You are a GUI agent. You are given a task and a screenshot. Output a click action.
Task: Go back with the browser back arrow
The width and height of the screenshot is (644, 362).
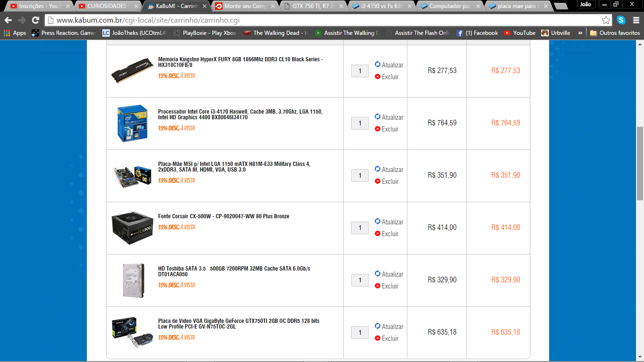tap(8, 20)
